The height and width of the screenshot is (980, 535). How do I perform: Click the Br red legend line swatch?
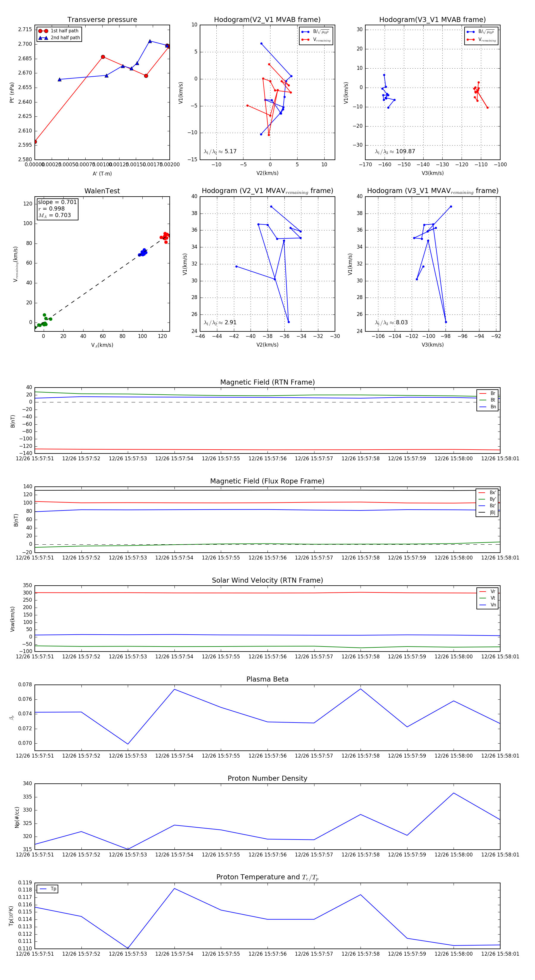tap(482, 393)
